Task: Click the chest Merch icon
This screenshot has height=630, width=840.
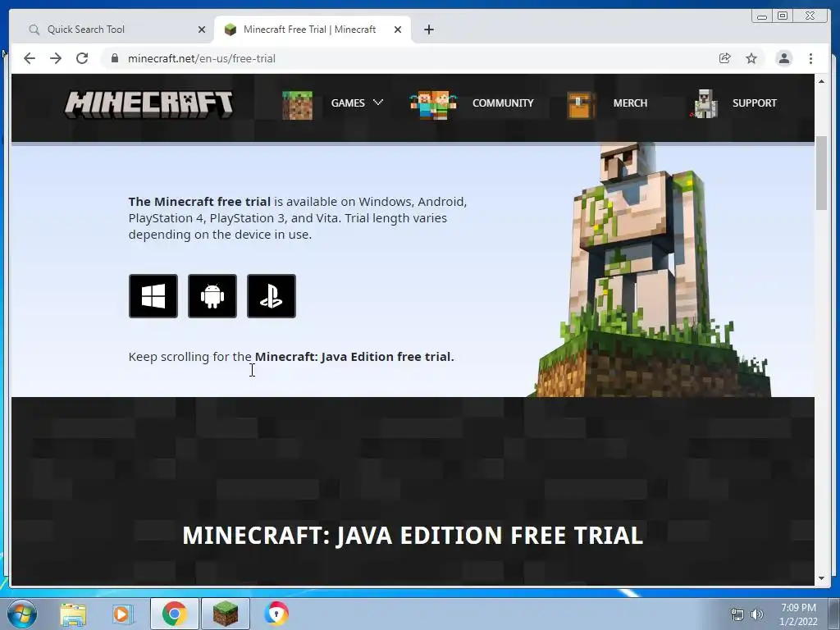Action: pos(580,105)
